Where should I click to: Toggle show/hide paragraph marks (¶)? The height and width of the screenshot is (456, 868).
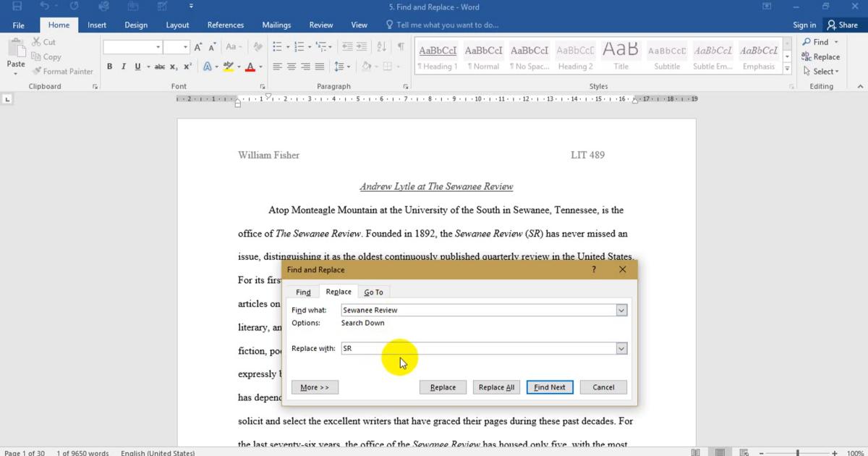401,47
